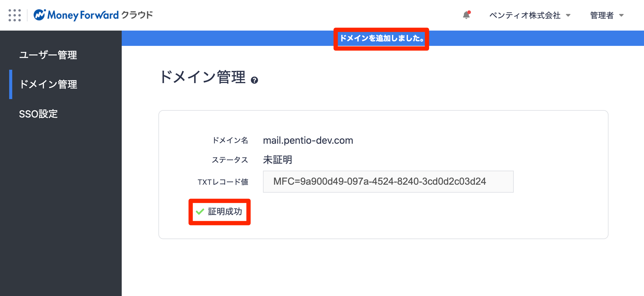Viewport: 644px width, 296px height.
Task: Open the notification bell
Action: [x=466, y=15]
